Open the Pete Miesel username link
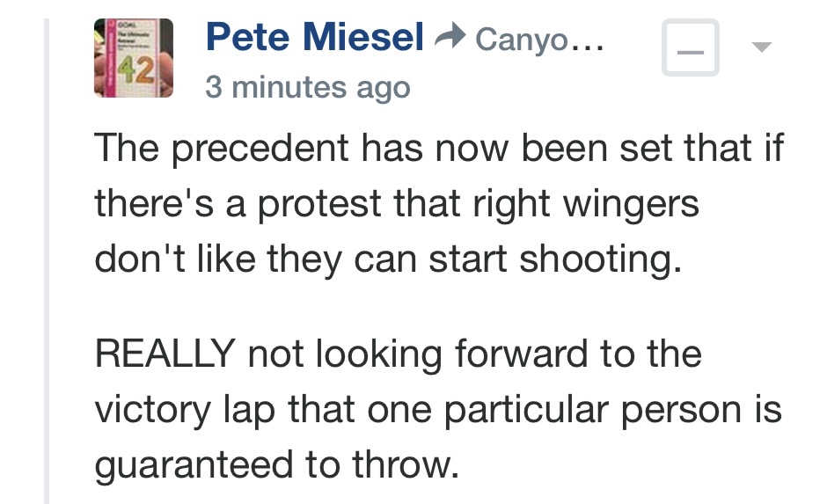Screen dimensions: 820x504 (315, 37)
